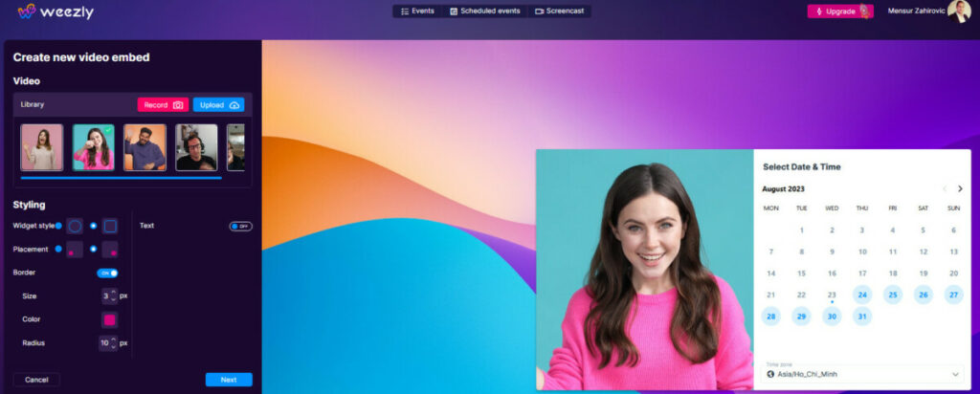This screenshot has width=980, height=394.
Task: Select August 25 on the calendar
Action: click(893, 295)
